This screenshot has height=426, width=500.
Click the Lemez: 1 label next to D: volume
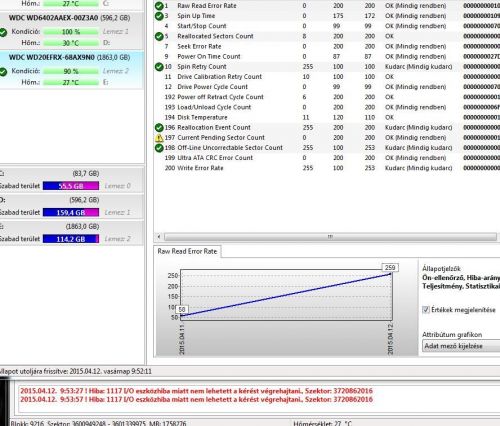point(117,212)
